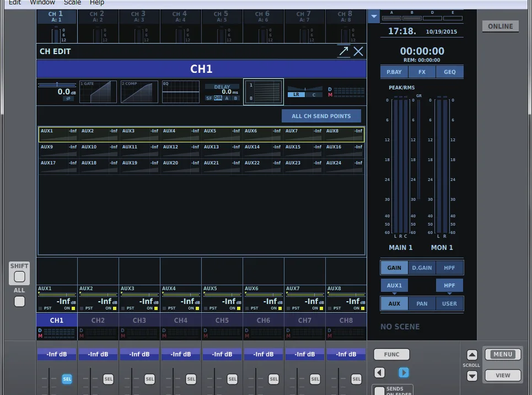The height and width of the screenshot is (395, 532).
Task: Open the 1 GATE graph thumbnail
Action: [x=98, y=92]
